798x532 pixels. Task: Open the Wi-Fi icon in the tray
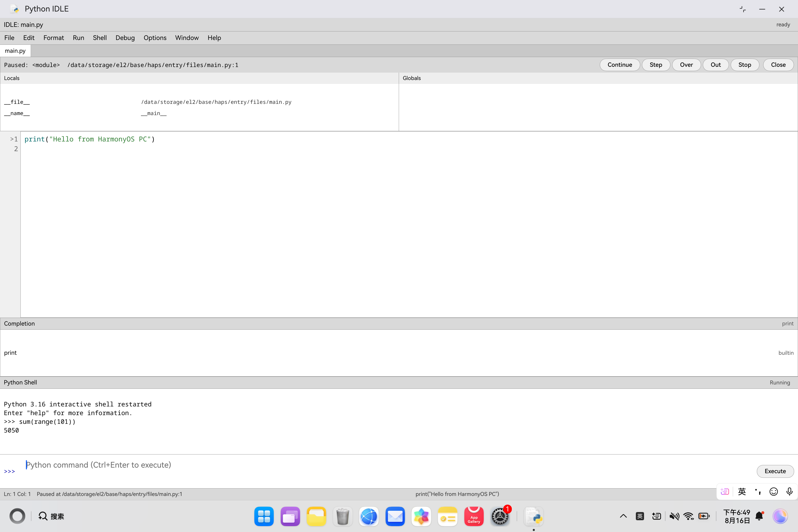coord(689,516)
